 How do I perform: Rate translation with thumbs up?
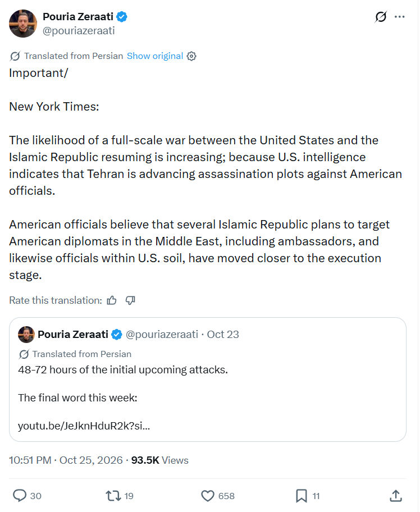point(112,300)
